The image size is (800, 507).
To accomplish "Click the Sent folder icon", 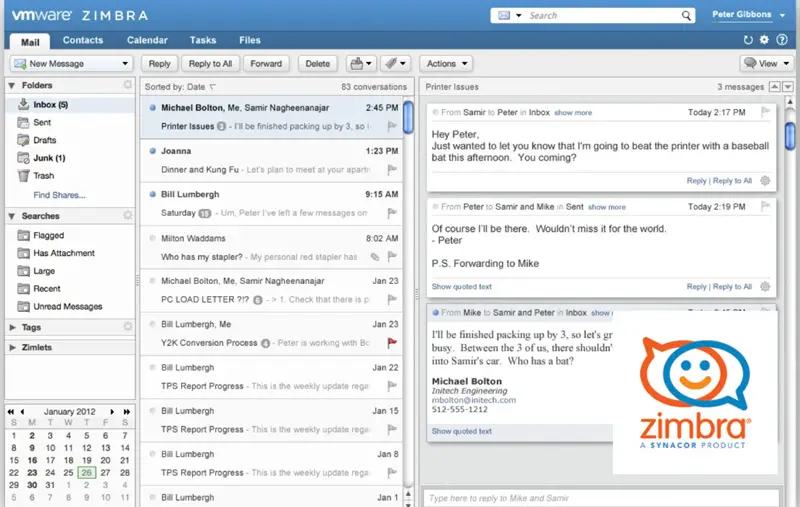I will [x=23, y=122].
